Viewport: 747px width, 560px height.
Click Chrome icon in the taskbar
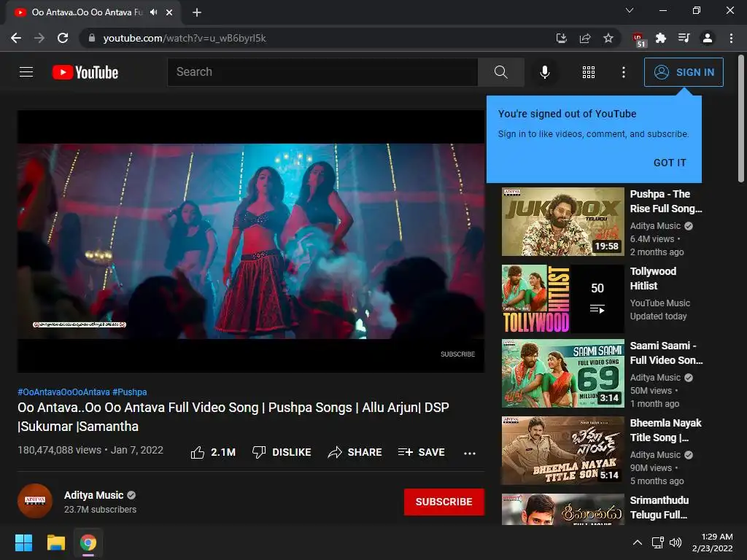88,542
